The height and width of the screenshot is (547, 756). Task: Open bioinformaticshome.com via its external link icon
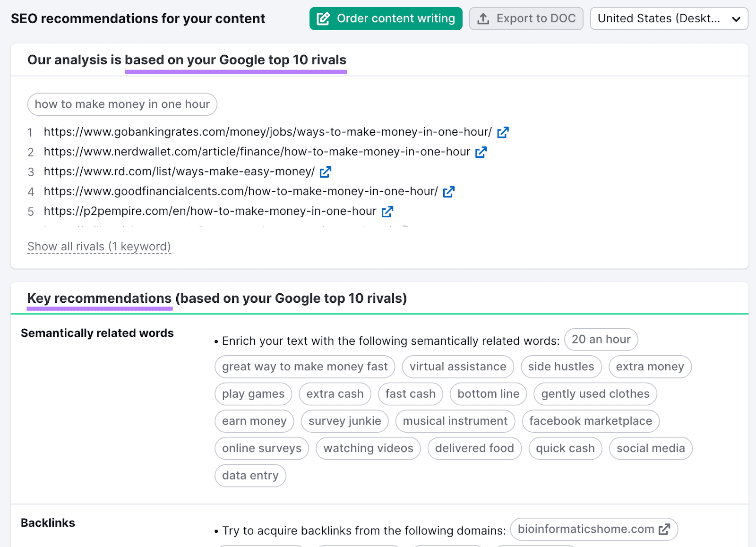[x=665, y=530]
